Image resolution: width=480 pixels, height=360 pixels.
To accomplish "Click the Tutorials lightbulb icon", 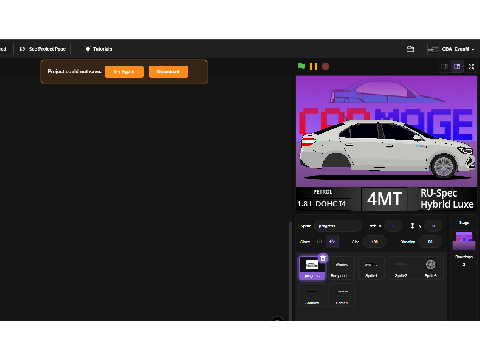I will pyautogui.click(x=88, y=49).
